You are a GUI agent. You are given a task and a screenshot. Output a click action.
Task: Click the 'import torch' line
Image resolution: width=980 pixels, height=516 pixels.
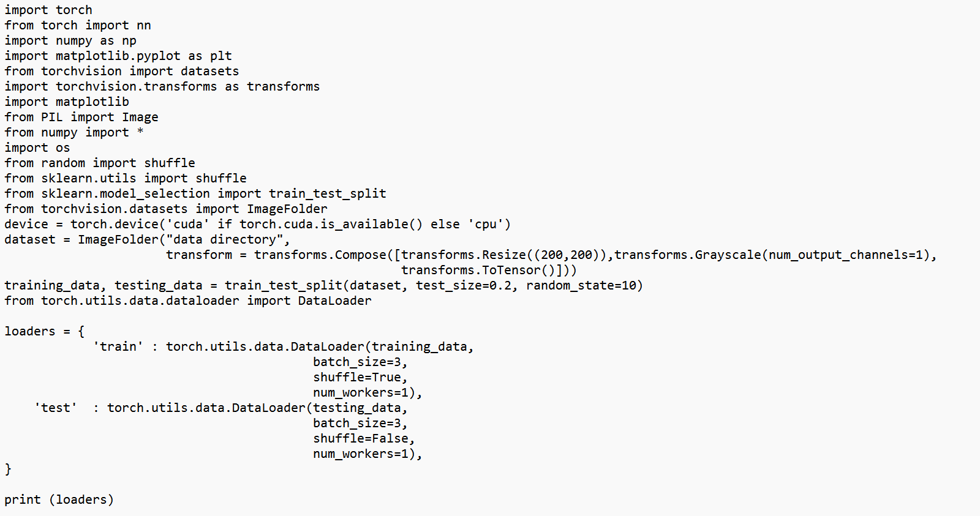pyautogui.click(x=48, y=10)
